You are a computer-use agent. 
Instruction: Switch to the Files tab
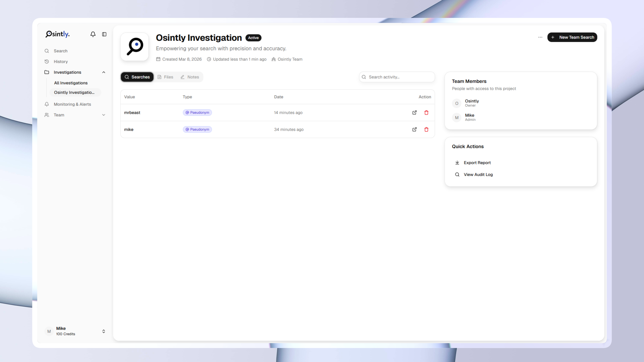(165, 77)
